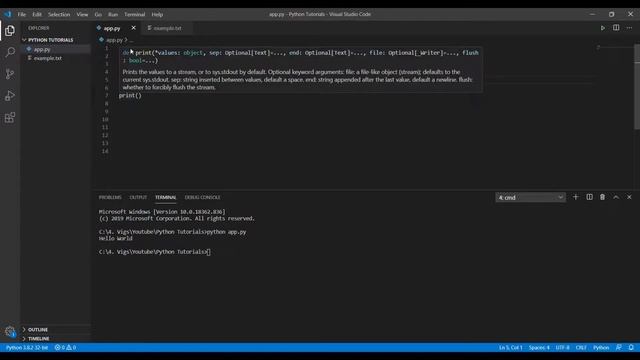Change file encoding UTF-8
The height and width of the screenshot is (360, 640).
pos(562,347)
